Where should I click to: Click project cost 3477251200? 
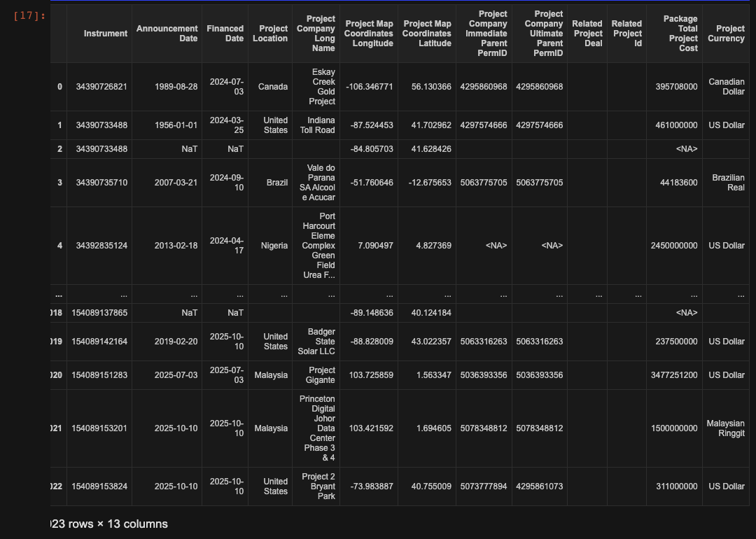click(x=674, y=375)
